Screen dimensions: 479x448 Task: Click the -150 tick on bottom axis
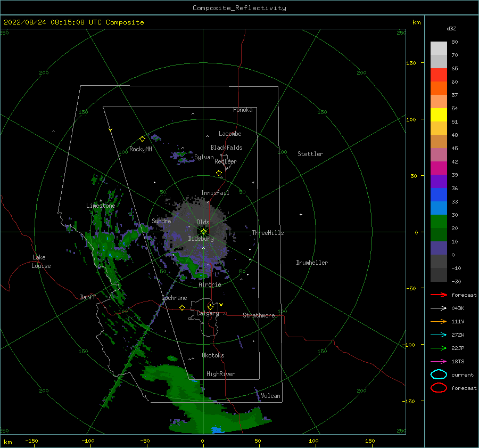pos(31,441)
